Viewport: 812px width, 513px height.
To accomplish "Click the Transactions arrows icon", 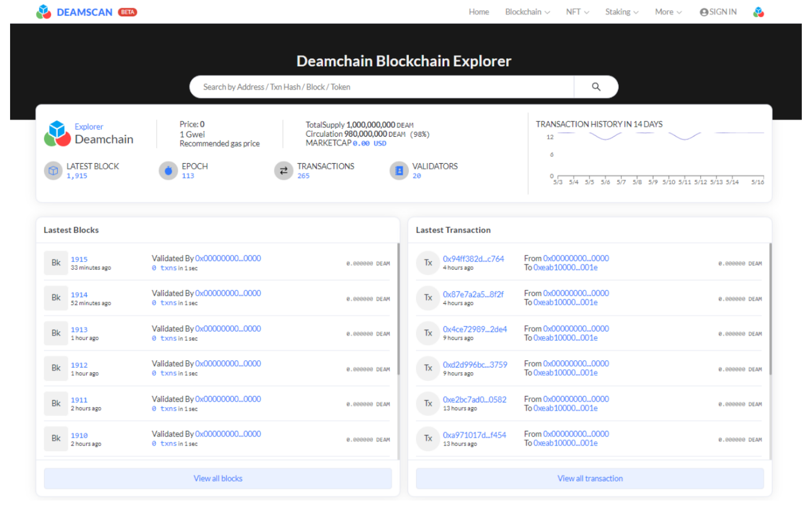I will [283, 170].
